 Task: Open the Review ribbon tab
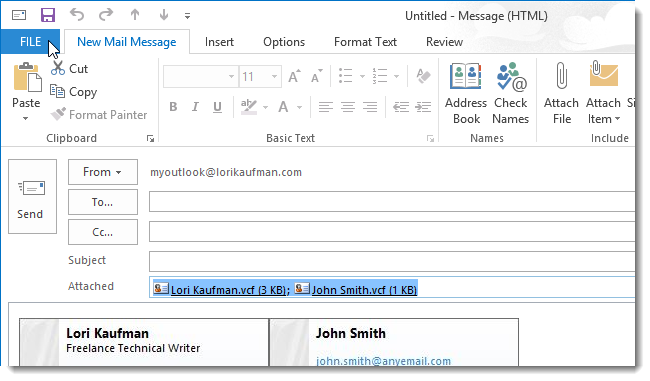point(444,42)
